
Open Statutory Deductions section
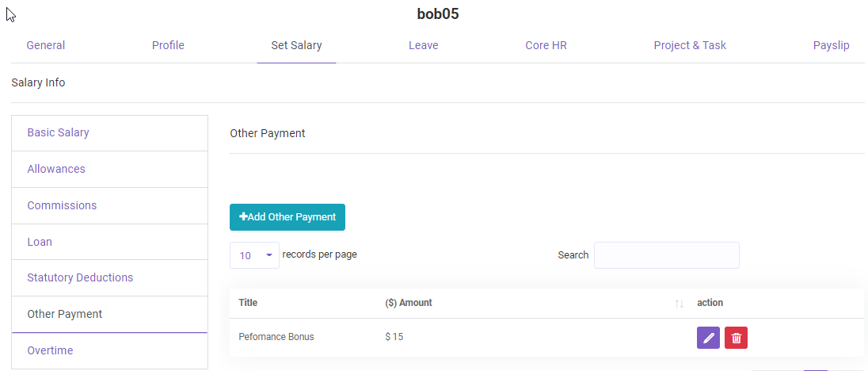[x=80, y=277]
